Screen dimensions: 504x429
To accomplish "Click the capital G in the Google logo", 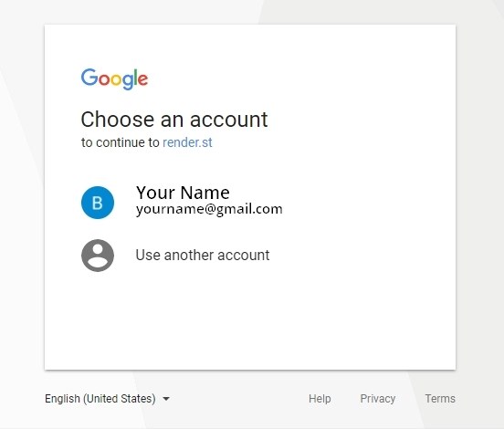I will pyautogui.click(x=89, y=77).
